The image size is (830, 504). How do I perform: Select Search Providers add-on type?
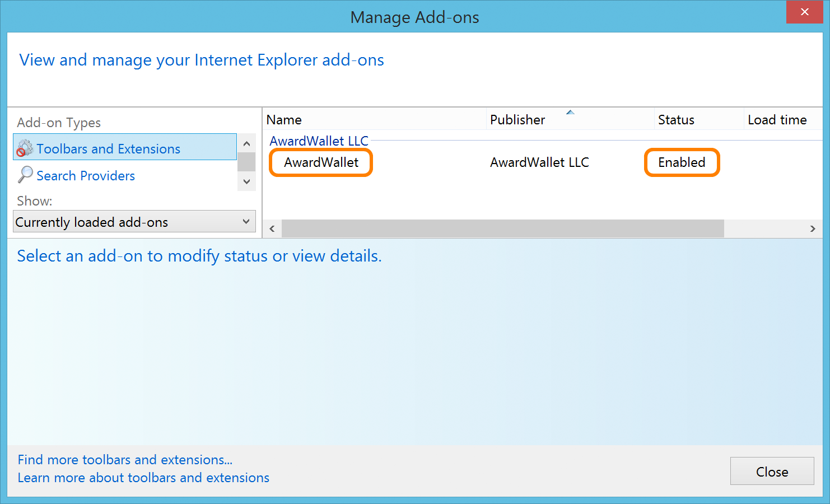pos(86,176)
